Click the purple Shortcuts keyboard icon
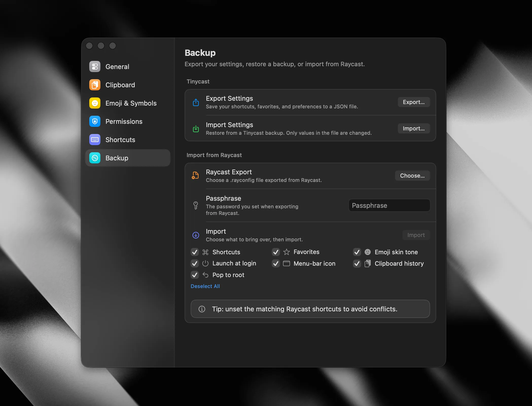532x406 pixels. 95,140
